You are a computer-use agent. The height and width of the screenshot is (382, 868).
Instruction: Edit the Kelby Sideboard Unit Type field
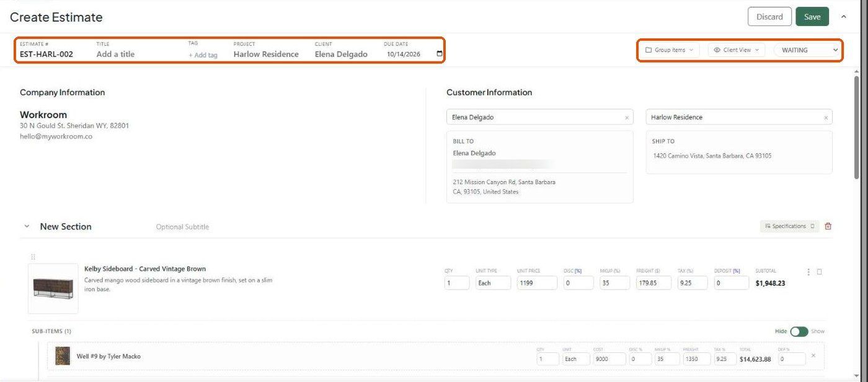click(x=494, y=283)
